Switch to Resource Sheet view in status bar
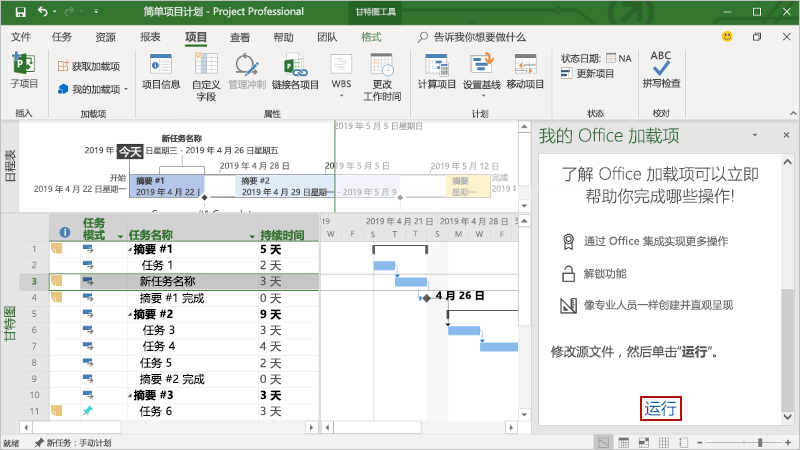Viewport: 800px width, 450px height. 663,442
